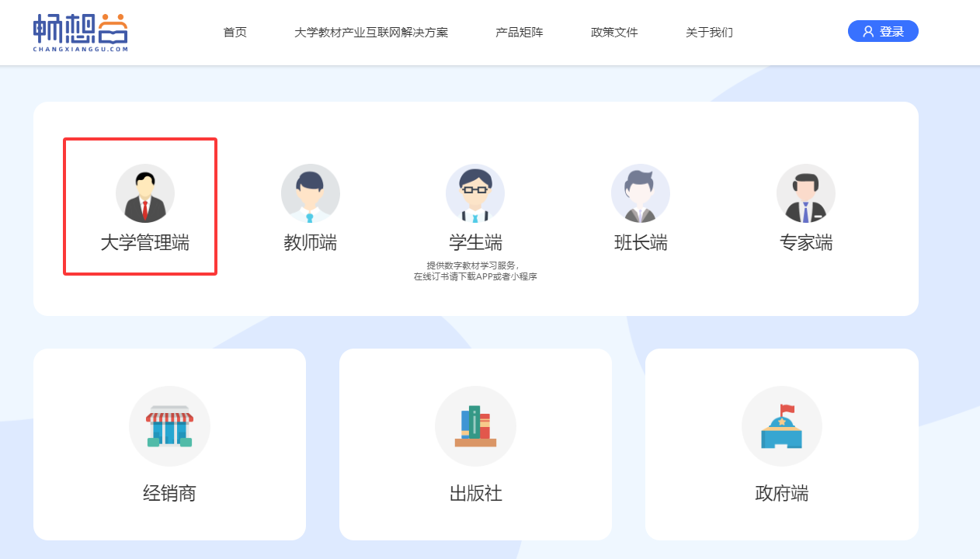Open 大学教材产业互联网解决方案 menu item
This screenshot has width=980, height=559.
coord(371,33)
